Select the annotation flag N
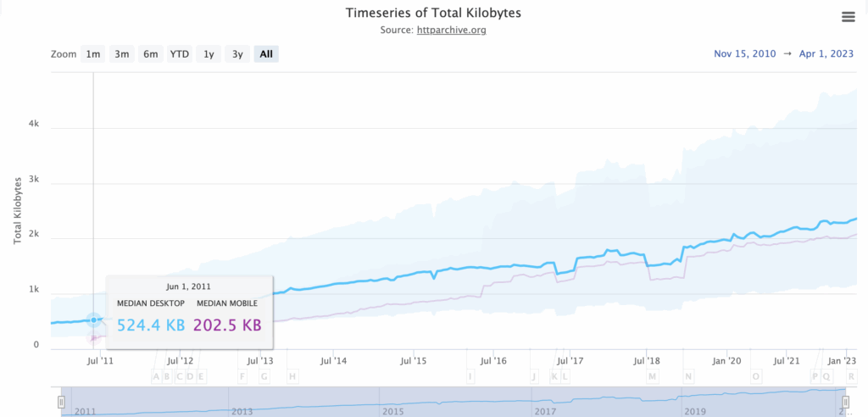The image size is (868, 417). pyautogui.click(x=688, y=376)
